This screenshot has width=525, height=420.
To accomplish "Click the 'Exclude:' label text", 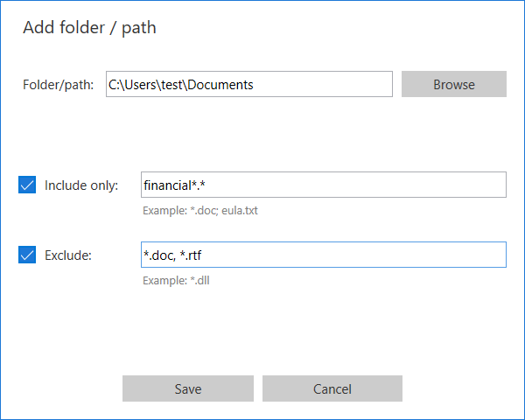I will pyautogui.click(x=68, y=255).
